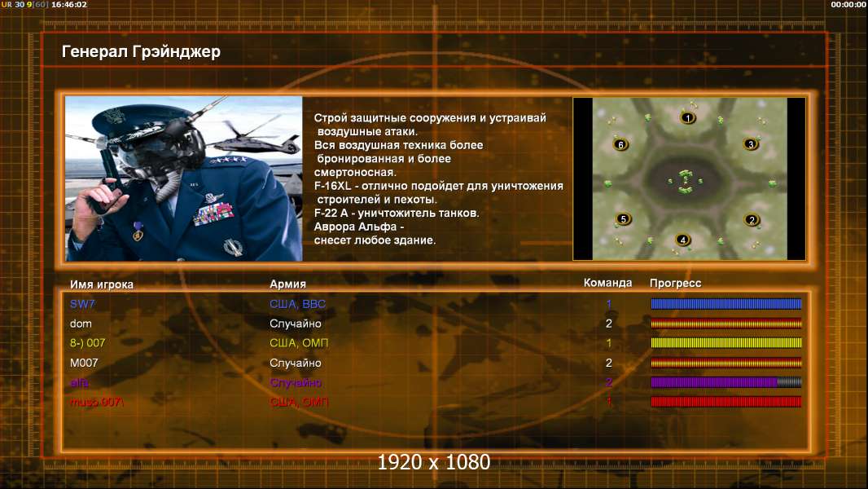Click yellow army label 'США, ОМП'
868x489 pixels.
pos(299,343)
